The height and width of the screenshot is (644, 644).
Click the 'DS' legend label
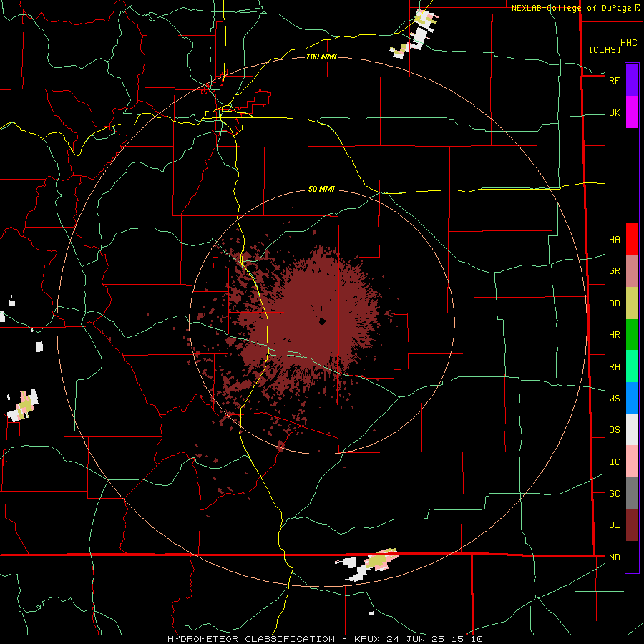[614, 430]
